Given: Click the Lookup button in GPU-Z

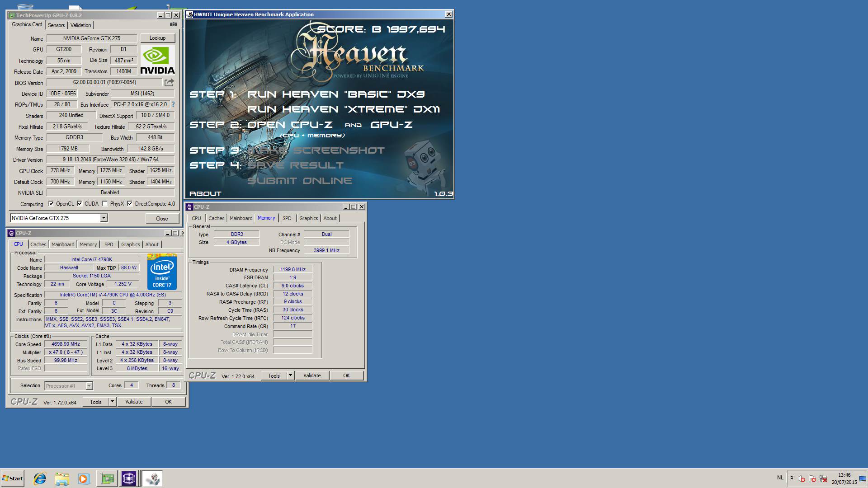Looking at the screenshot, I should 158,38.
